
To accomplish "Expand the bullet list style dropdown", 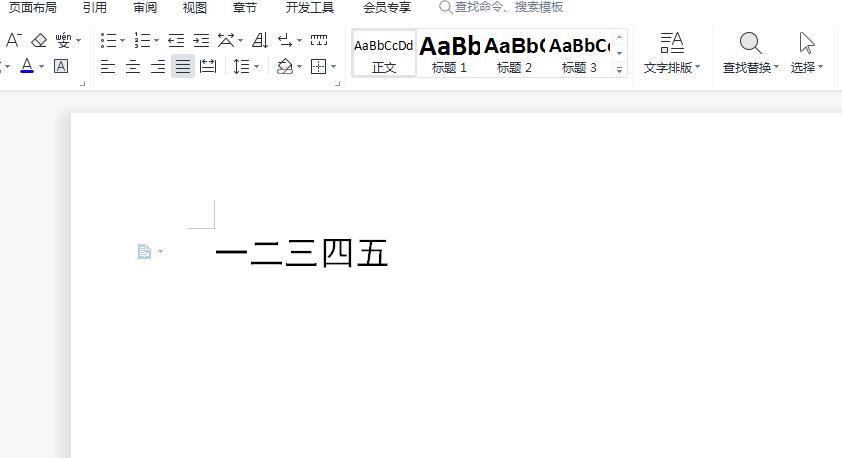I will coord(122,40).
